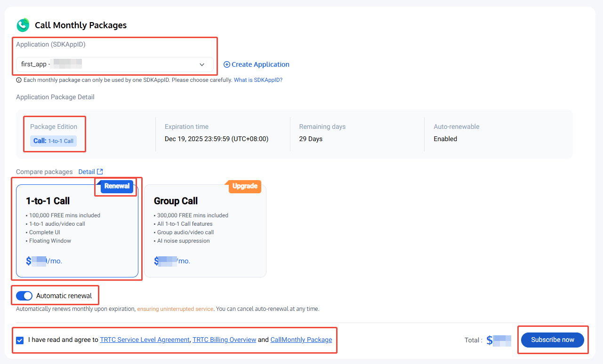Image resolution: width=603 pixels, height=364 pixels.
Task: Open the TRTC Service Level Agreement link
Action: 145,340
